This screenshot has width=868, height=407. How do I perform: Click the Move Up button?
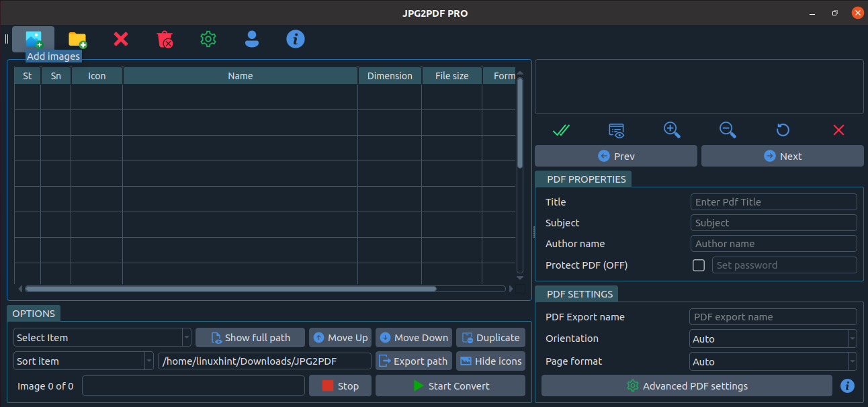pyautogui.click(x=341, y=337)
